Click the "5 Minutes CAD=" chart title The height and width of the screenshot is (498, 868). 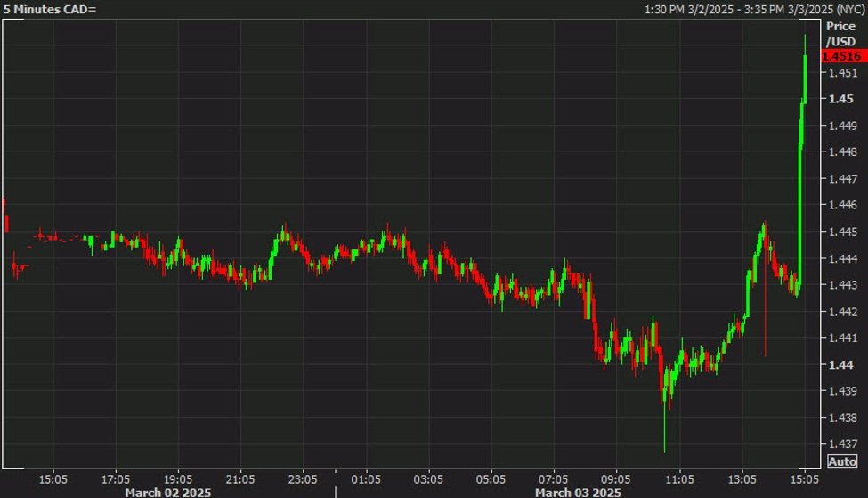click(49, 8)
